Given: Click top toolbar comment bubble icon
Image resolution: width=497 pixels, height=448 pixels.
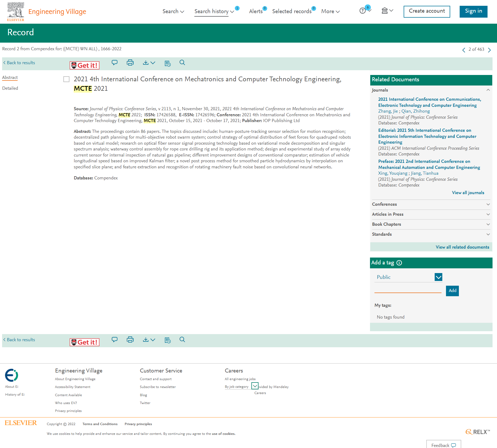Looking at the screenshot, I should [x=115, y=63].
